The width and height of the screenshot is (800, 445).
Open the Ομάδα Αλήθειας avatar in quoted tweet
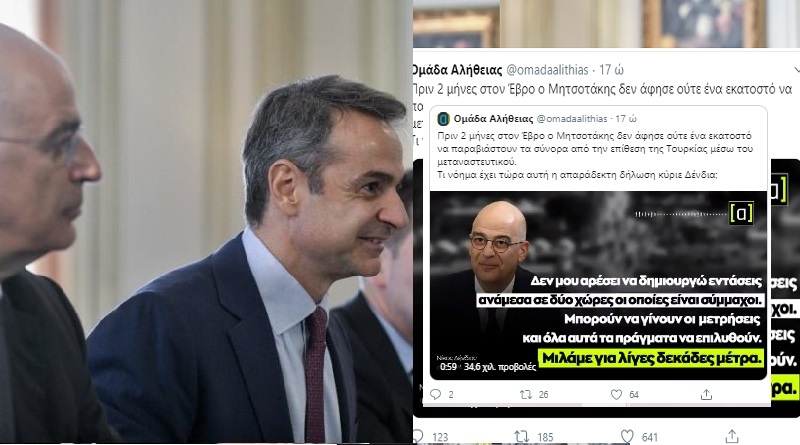pyautogui.click(x=443, y=119)
